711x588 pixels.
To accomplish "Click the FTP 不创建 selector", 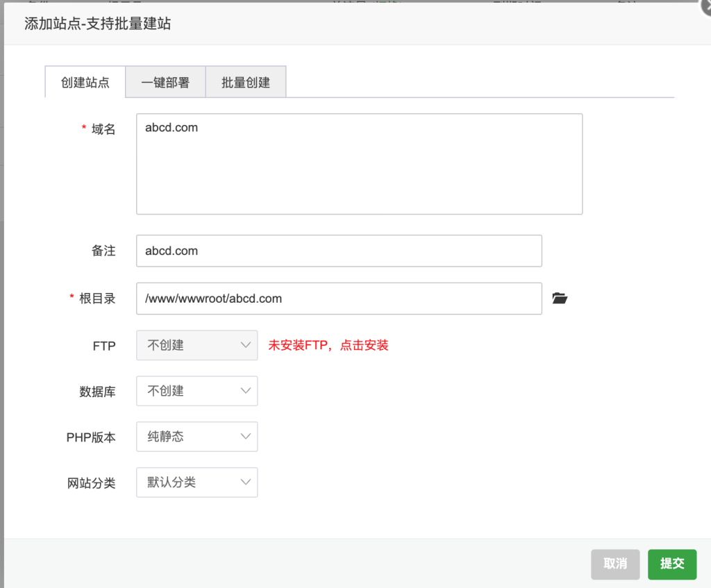I will (x=196, y=345).
